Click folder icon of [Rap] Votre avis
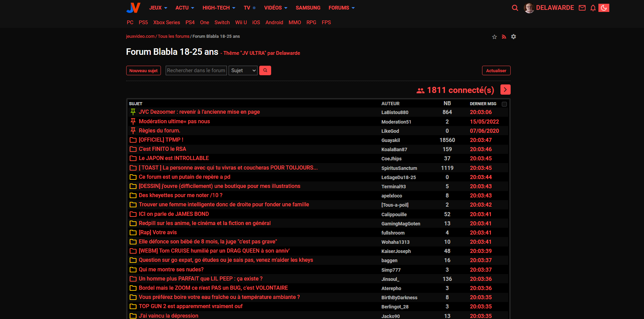Screen dimensions: 644x319 pos(133,233)
